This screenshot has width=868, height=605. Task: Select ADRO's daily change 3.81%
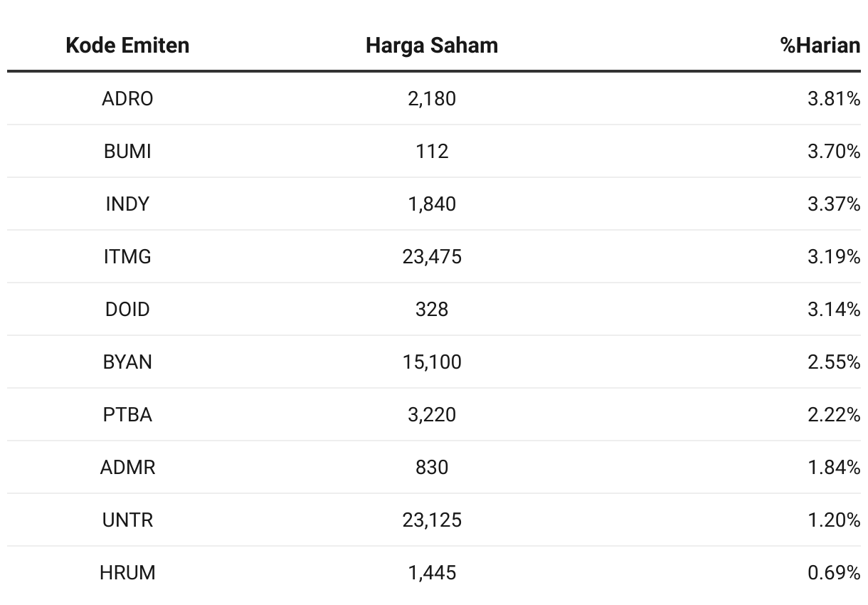pos(834,98)
